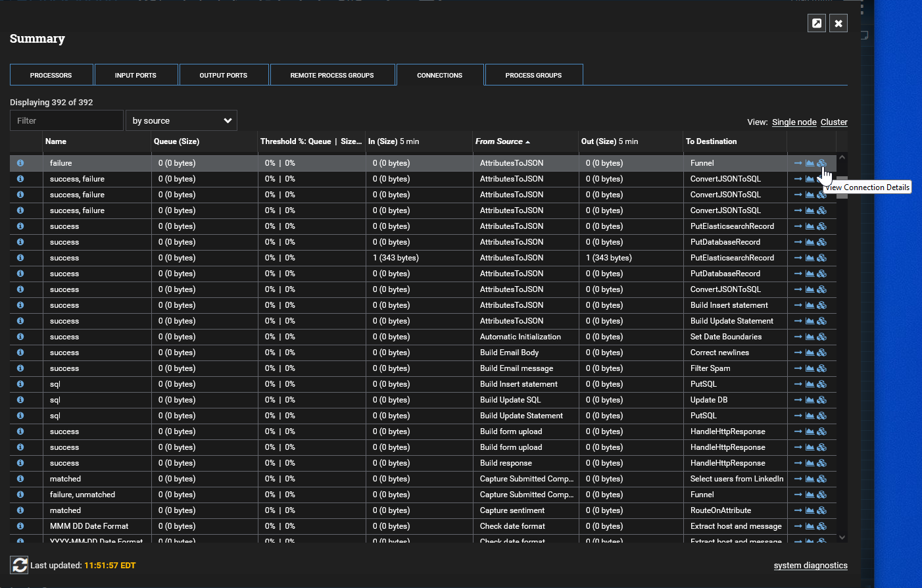Switch to the Input Ports tab

136,75
